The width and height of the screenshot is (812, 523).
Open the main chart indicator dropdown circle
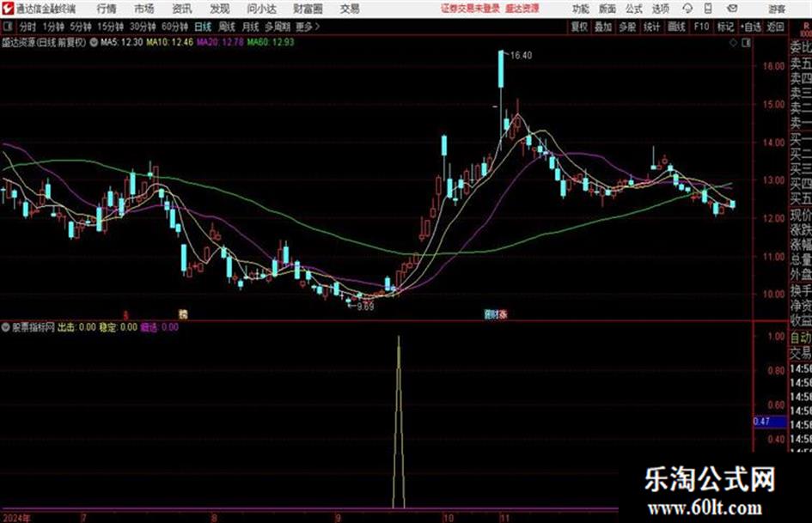94,42
